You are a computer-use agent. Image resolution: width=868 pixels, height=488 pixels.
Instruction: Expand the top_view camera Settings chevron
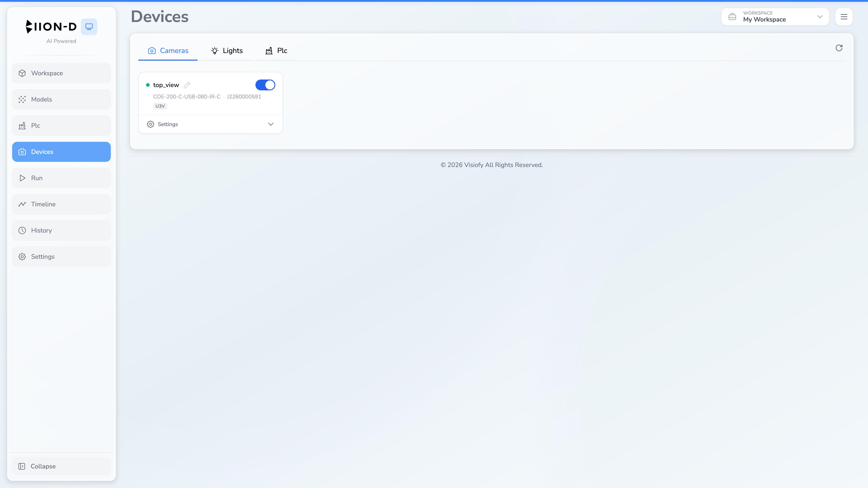[x=271, y=124]
